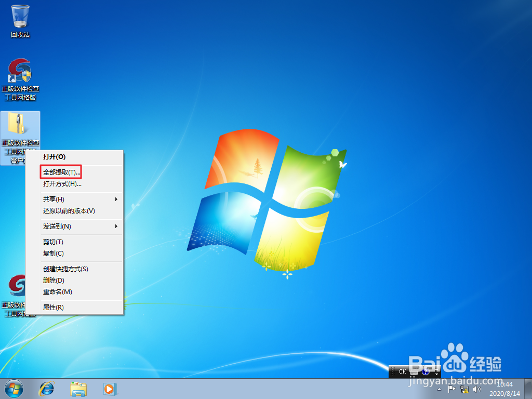The width and height of the screenshot is (532, 399).
Task: Open the language bar options dropdown arrow
Action: pos(436,374)
